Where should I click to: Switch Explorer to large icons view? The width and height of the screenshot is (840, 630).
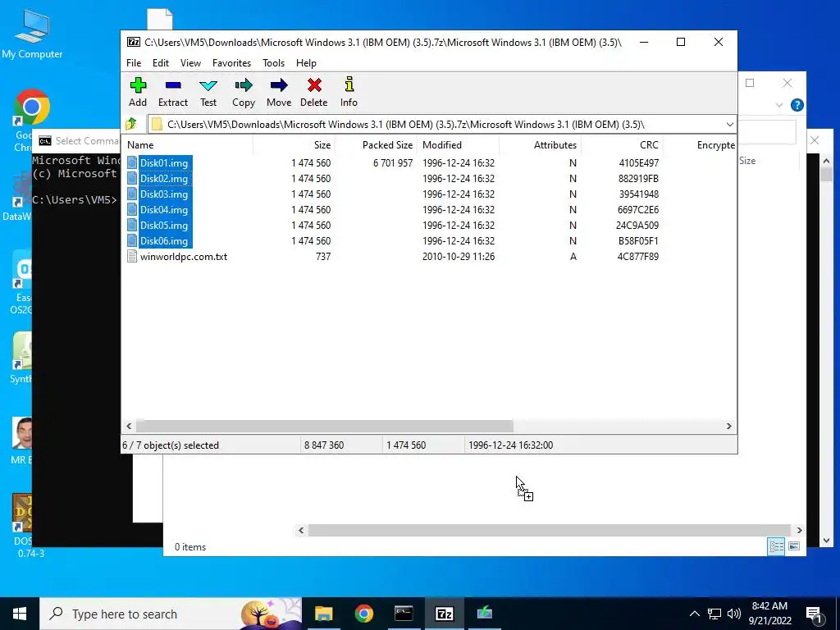(794, 546)
